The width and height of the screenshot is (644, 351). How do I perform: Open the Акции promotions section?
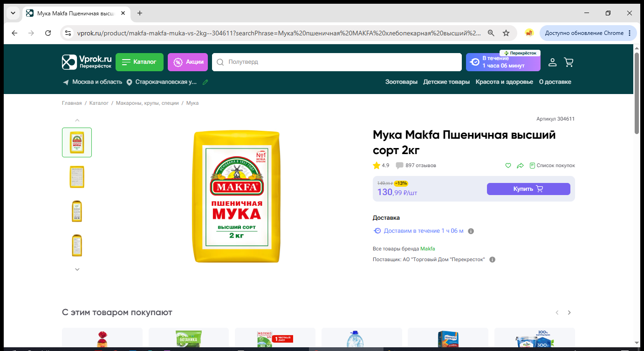tap(188, 62)
